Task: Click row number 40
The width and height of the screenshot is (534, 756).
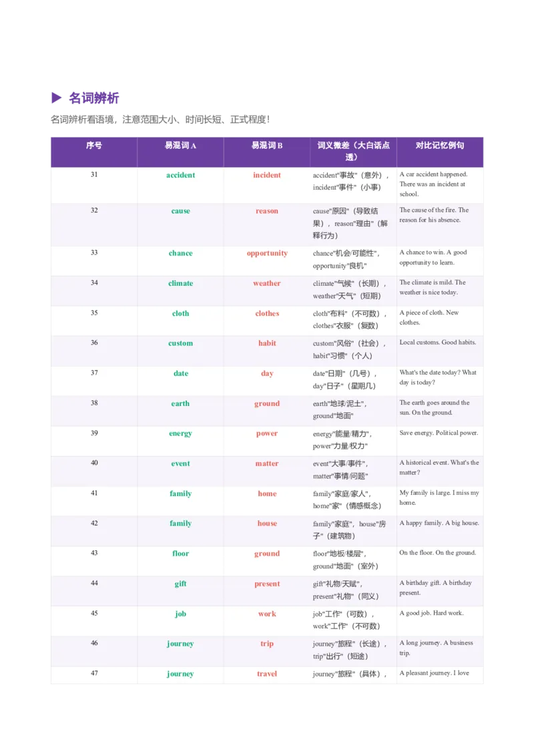Action: 94,463
